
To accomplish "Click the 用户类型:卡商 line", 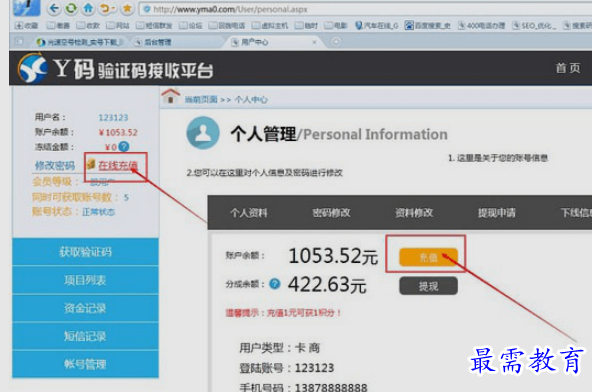I will click(280, 347).
